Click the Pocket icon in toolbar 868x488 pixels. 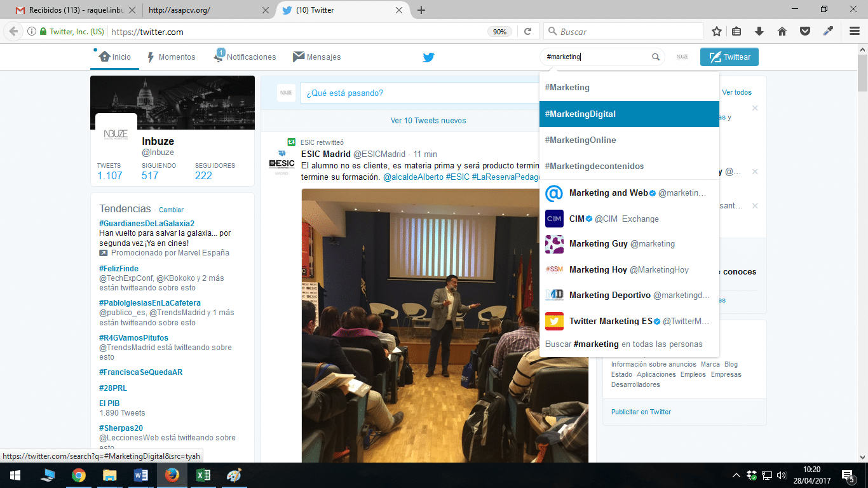point(804,31)
